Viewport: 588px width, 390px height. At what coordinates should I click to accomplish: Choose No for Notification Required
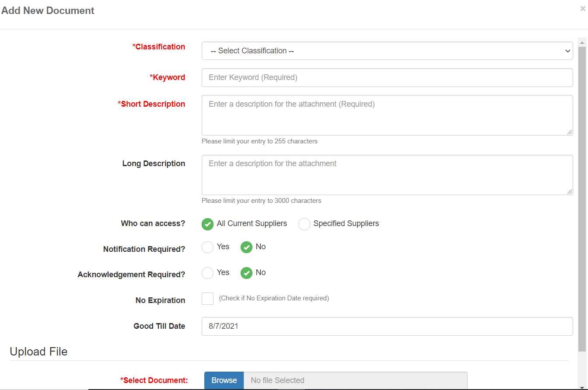point(246,247)
